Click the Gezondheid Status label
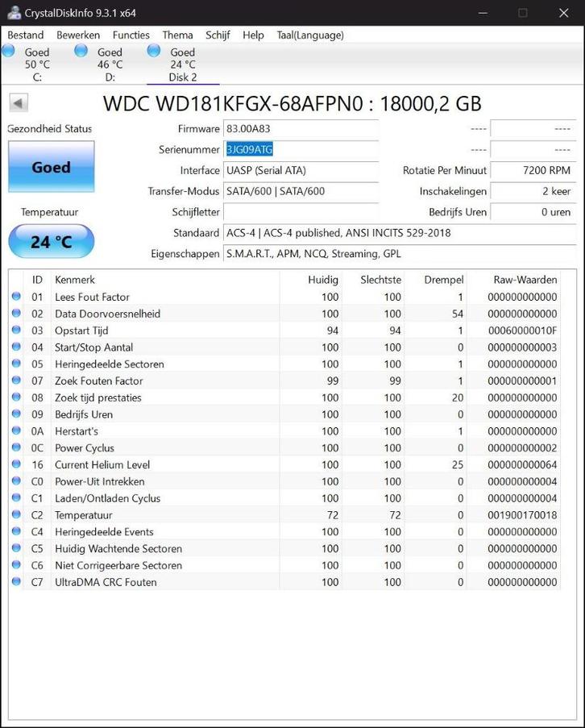Viewport: 585px width, 728px height. coord(50,129)
